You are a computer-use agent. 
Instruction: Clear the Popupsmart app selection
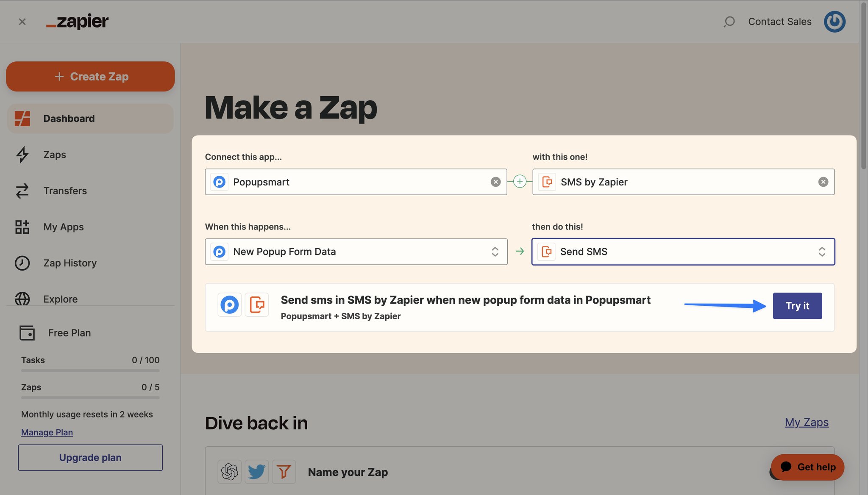[x=495, y=182]
